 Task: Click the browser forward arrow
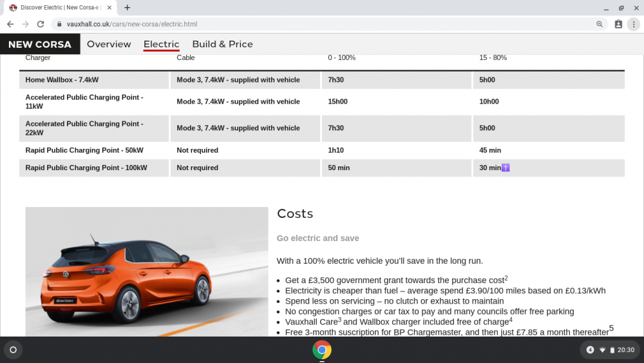coord(26,25)
